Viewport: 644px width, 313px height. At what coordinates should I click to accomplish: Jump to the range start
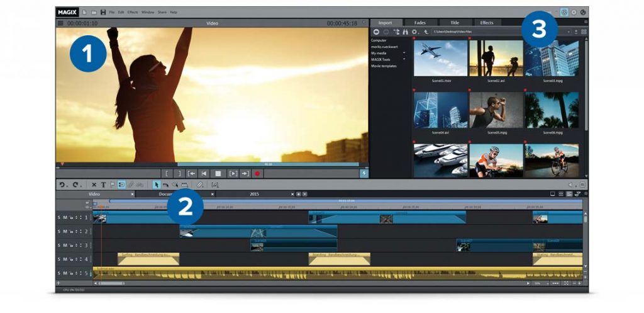point(191,174)
